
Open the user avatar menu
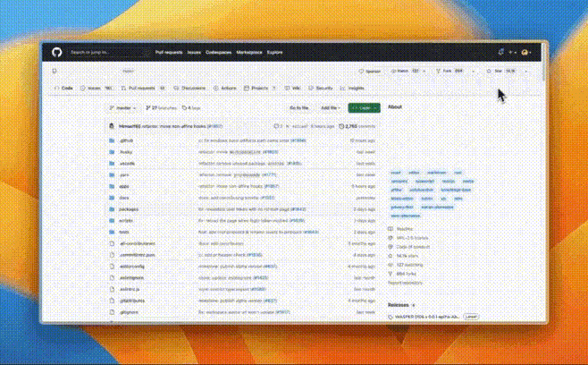click(x=526, y=53)
